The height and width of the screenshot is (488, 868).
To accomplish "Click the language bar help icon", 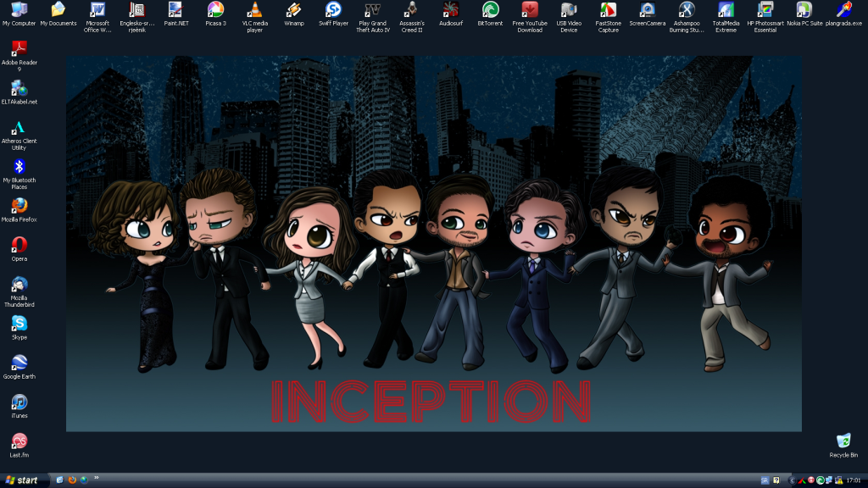I will click(x=776, y=481).
